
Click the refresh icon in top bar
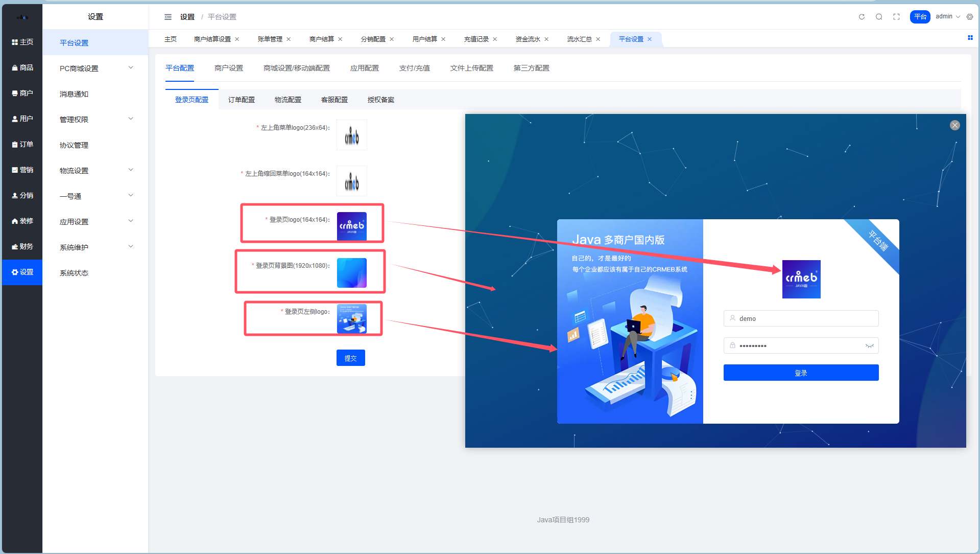pos(862,17)
